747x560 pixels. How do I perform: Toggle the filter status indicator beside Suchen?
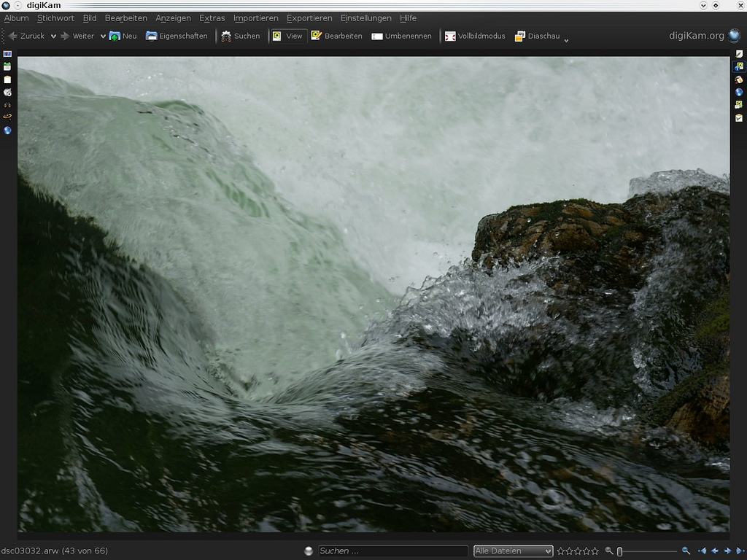[309, 551]
